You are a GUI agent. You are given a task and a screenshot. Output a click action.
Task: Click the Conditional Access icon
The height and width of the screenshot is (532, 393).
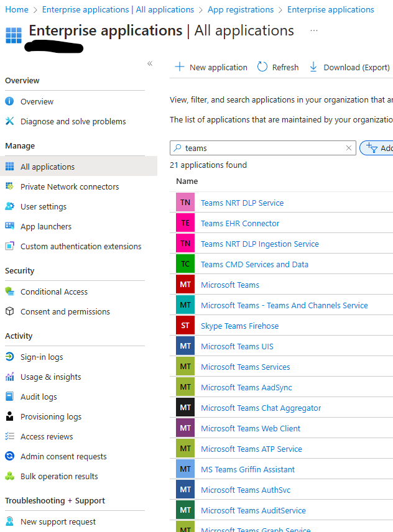point(9,291)
